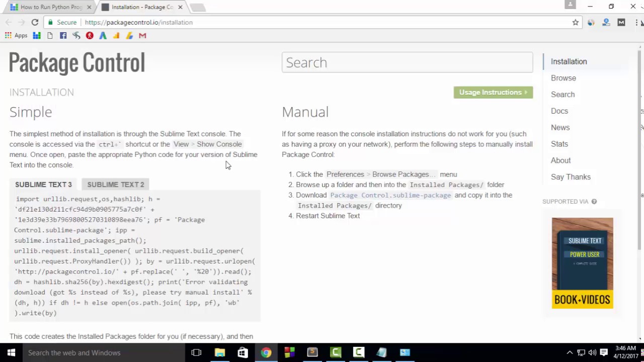Open a new browser tab
This screenshot has width=644, height=362.
[x=198, y=7]
